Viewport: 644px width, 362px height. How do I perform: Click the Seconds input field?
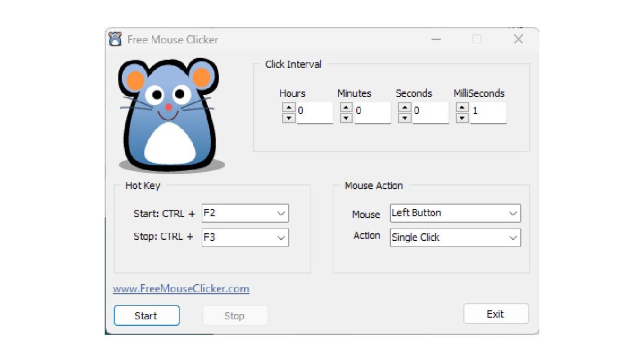pyautogui.click(x=429, y=112)
